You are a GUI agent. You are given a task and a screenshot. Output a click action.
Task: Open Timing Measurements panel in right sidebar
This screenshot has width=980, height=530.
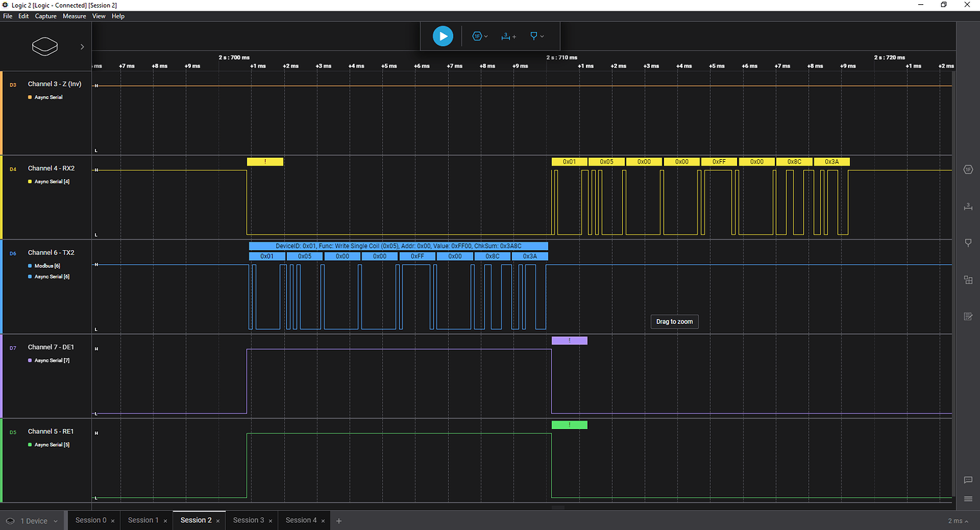click(x=968, y=206)
